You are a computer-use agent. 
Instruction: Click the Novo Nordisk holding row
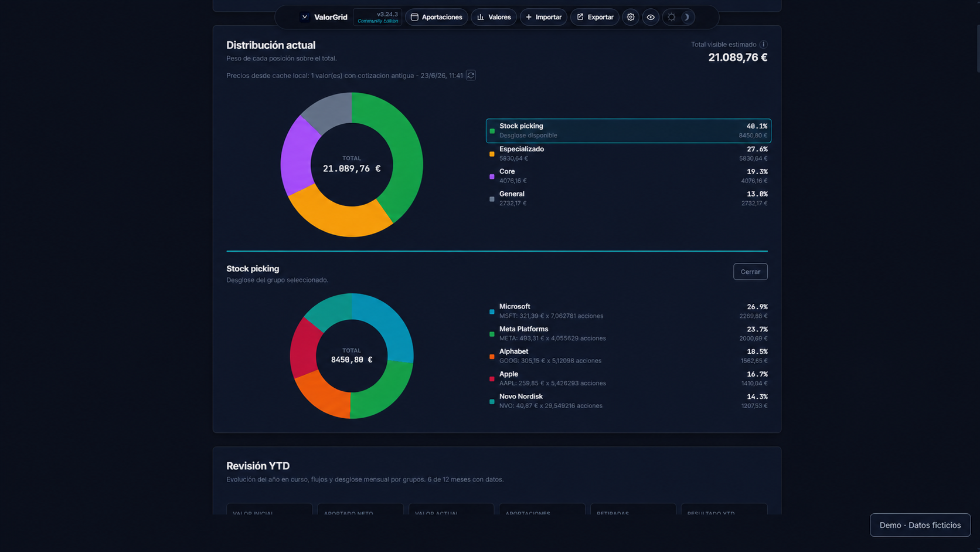[x=628, y=401]
